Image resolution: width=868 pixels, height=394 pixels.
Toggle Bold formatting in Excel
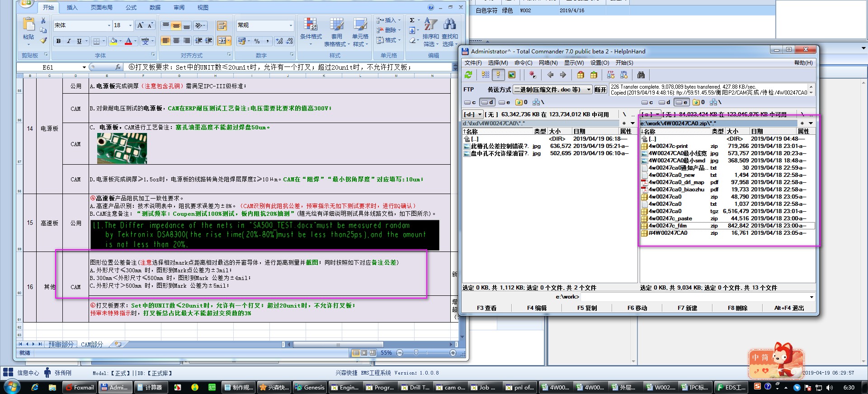(x=58, y=41)
